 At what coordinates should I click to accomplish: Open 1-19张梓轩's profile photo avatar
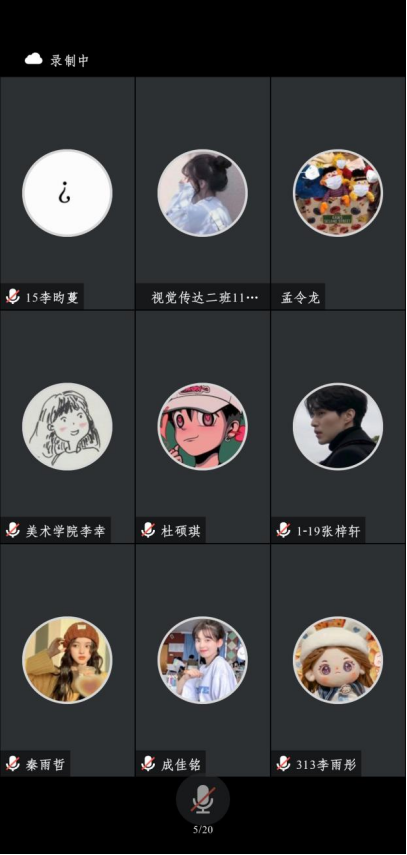[x=338, y=426]
